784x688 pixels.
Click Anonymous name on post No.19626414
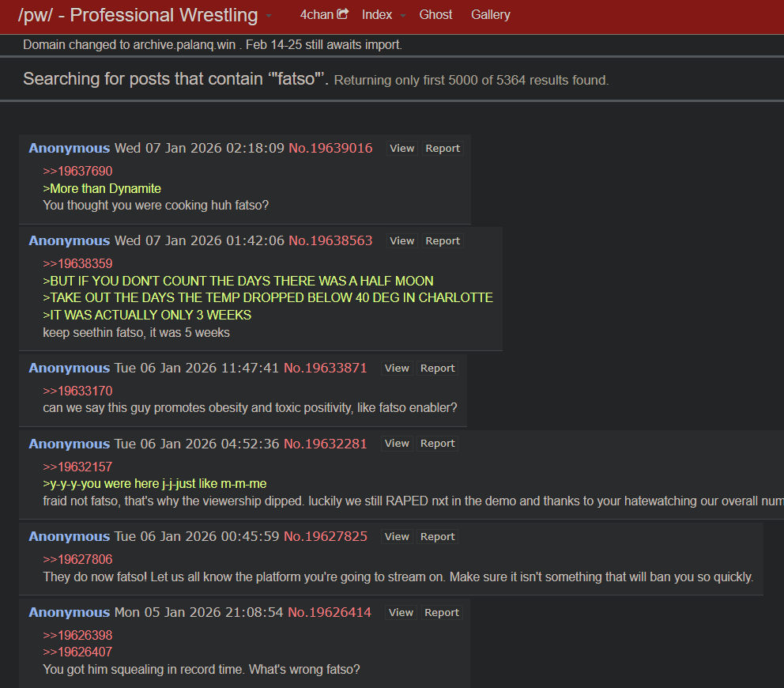coord(69,612)
